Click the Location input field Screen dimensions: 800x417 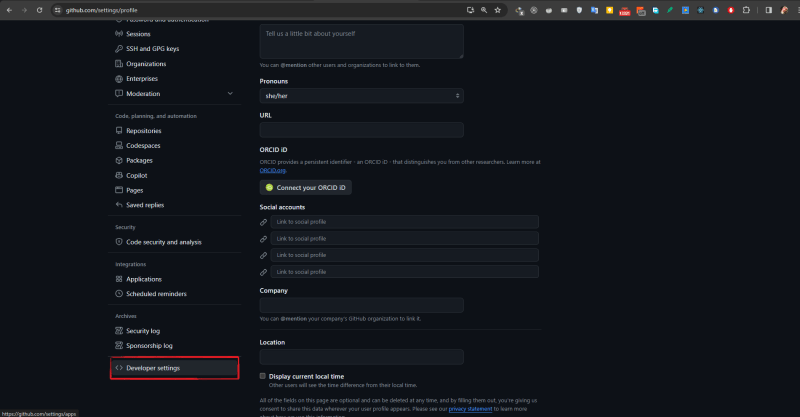point(361,357)
